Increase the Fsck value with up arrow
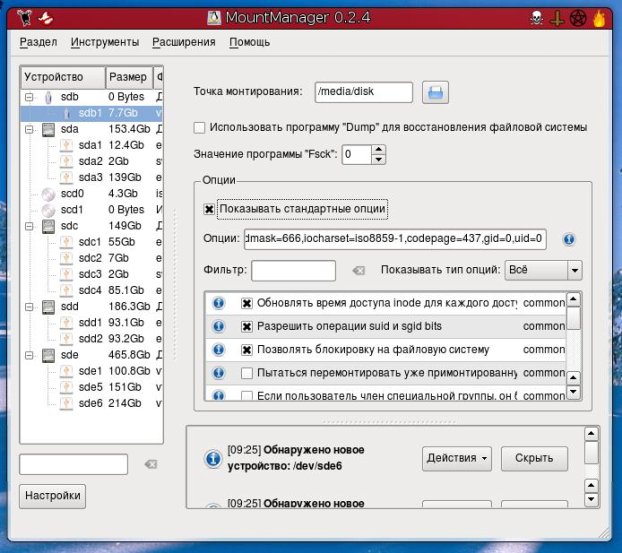The image size is (622, 553). pyautogui.click(x=378, y=150)
